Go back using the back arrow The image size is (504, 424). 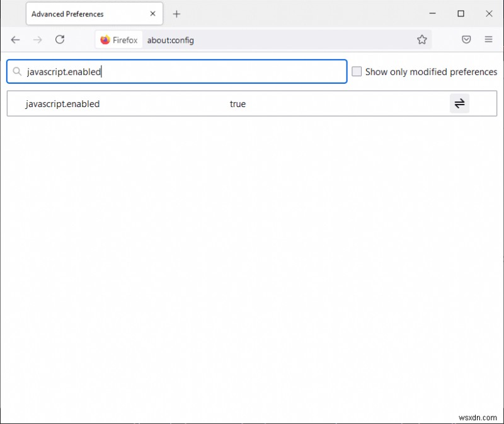(x=15, y=40)
